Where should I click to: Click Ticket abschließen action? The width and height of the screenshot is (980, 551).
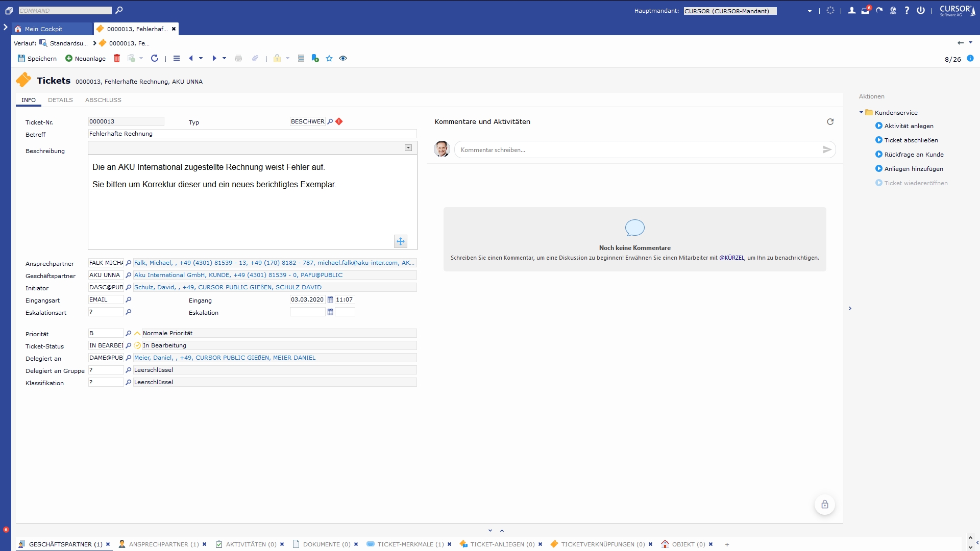coord(911,140)
